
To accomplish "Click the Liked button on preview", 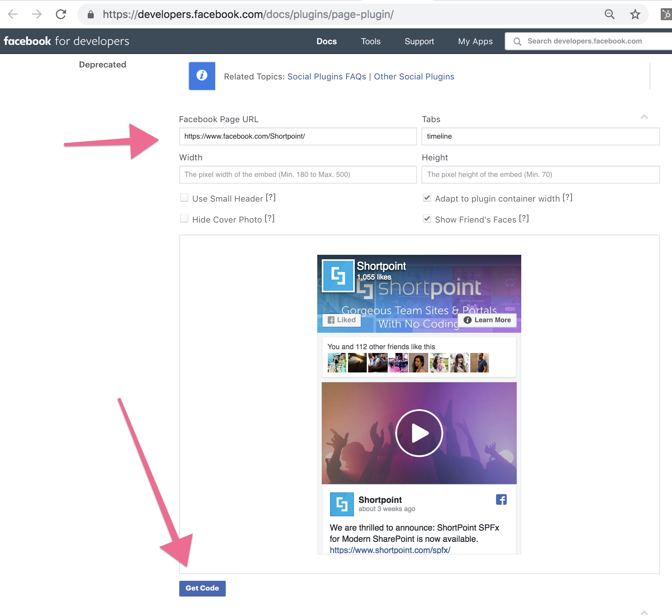I will coord(342,320).
